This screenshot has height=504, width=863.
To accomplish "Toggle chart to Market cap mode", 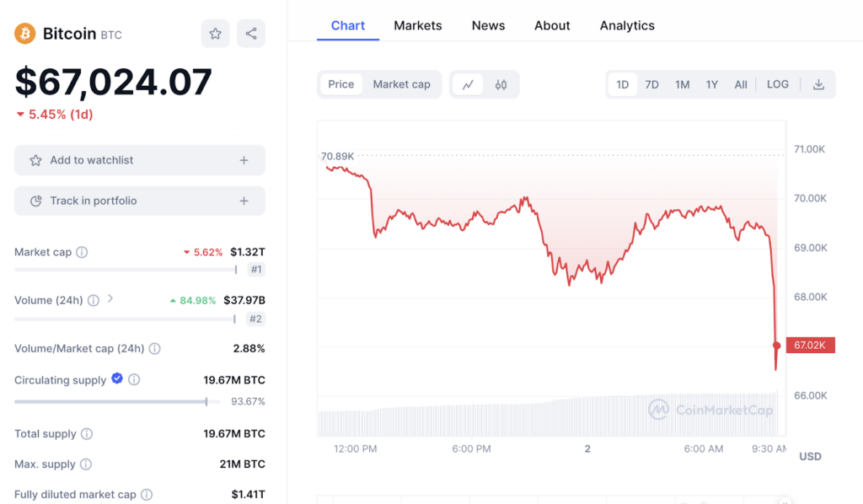I will coord(401,84).
